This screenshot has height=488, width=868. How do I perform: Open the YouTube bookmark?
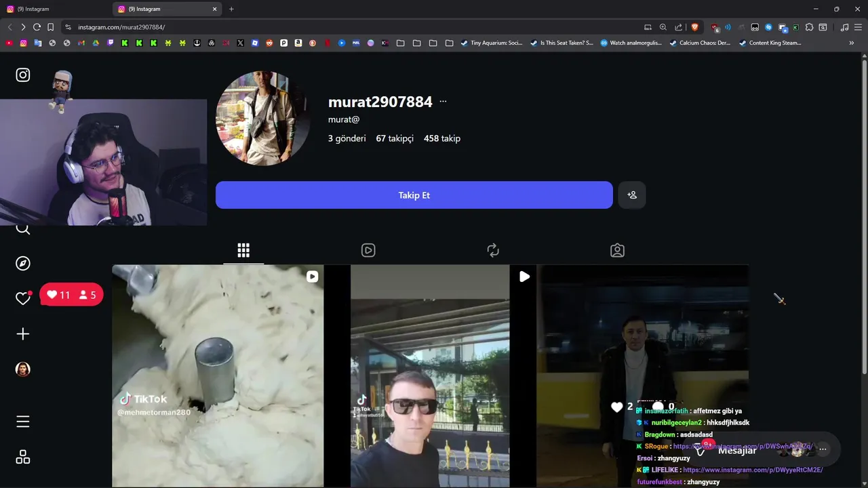[x=9, y=43]
